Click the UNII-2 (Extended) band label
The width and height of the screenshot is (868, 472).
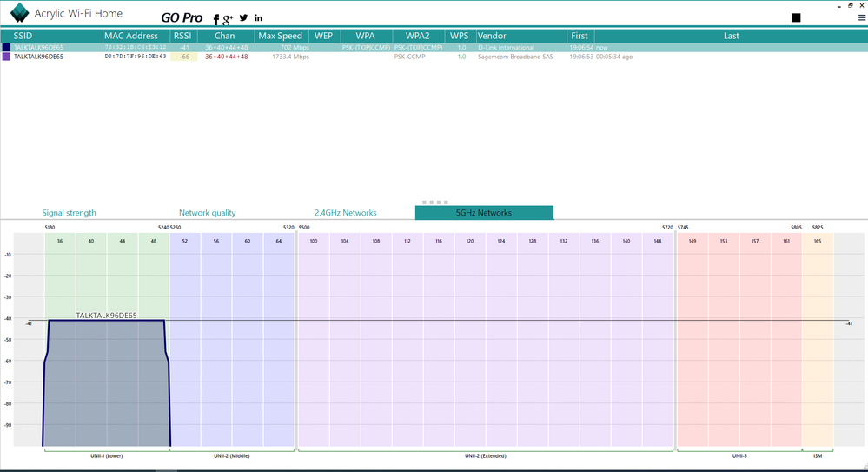(486, 456)
